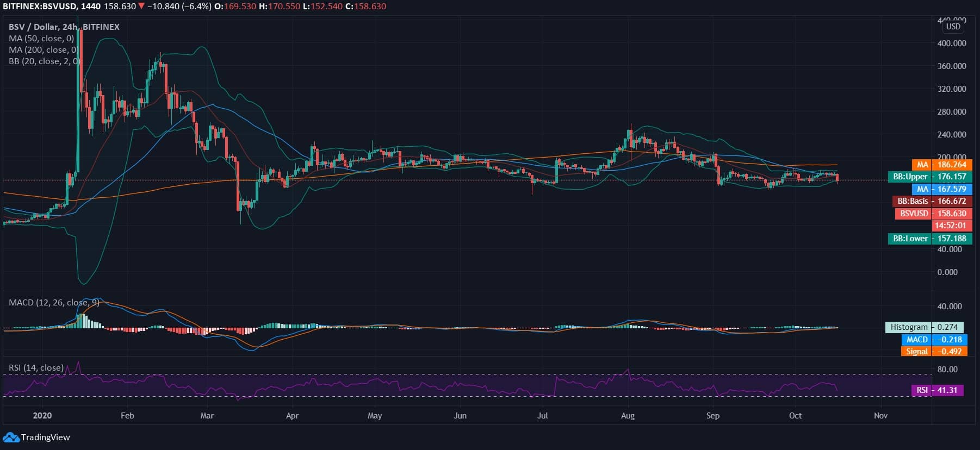Open the TradingView link text
This screenshot has height=450, width=980.
pyautogui.click(x=46, y=437)
